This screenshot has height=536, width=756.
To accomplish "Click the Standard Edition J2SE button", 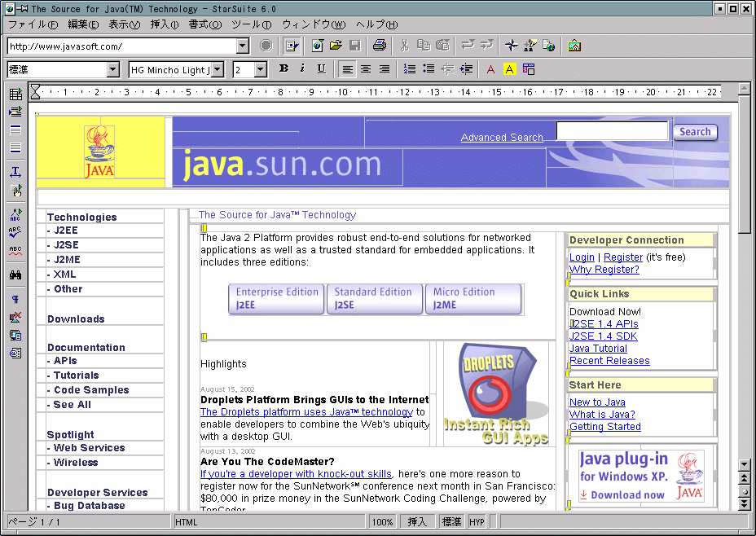I will (375, 299).
